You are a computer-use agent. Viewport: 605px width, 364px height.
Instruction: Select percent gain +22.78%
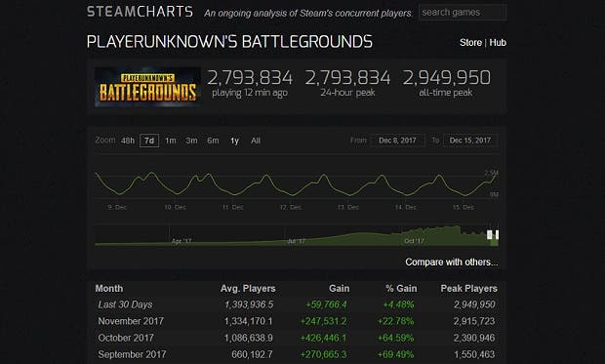pos(395,321)
